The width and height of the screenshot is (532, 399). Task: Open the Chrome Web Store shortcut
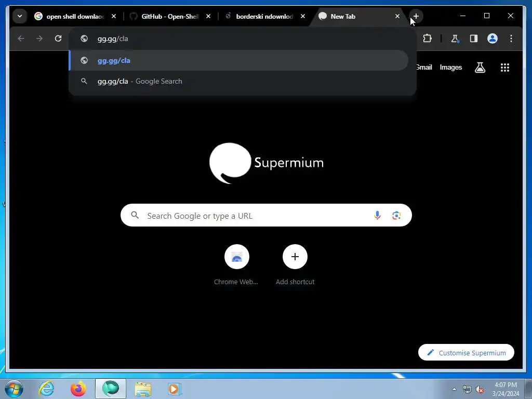236,264
